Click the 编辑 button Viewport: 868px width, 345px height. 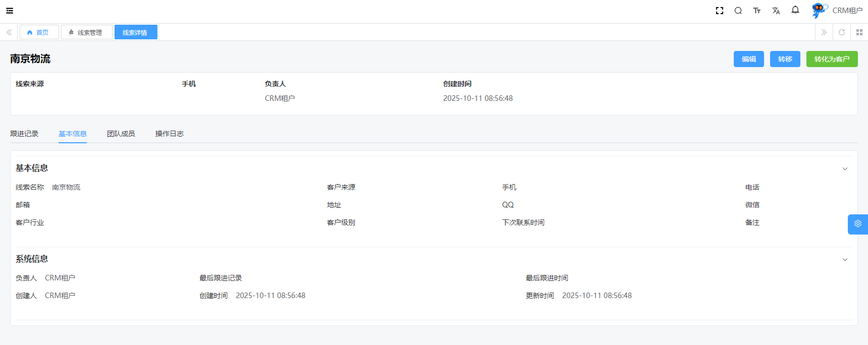click(x=748, y=59)
